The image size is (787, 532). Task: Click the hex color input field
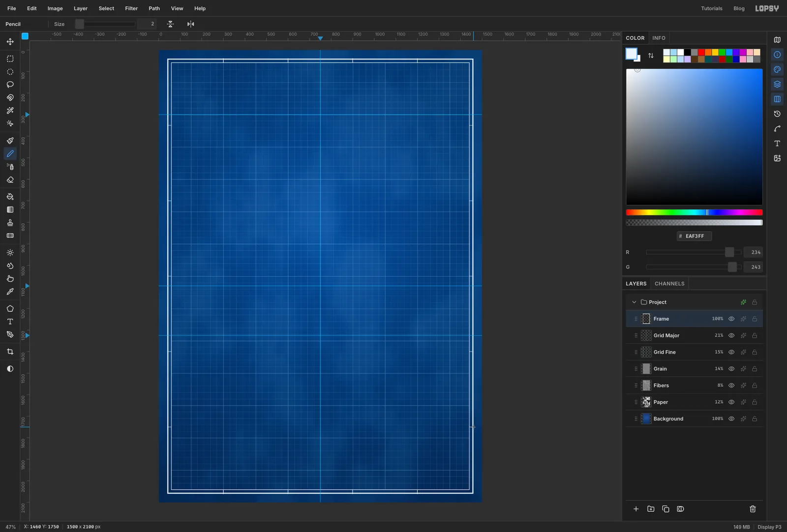click(x=694, y=236)
